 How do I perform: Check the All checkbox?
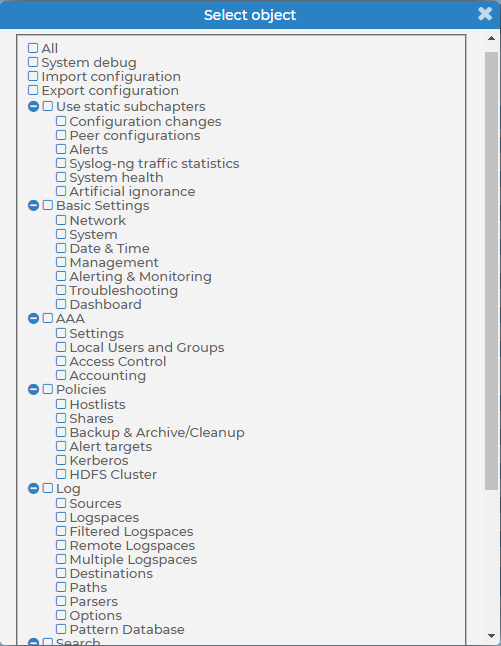tap(33, 48)
